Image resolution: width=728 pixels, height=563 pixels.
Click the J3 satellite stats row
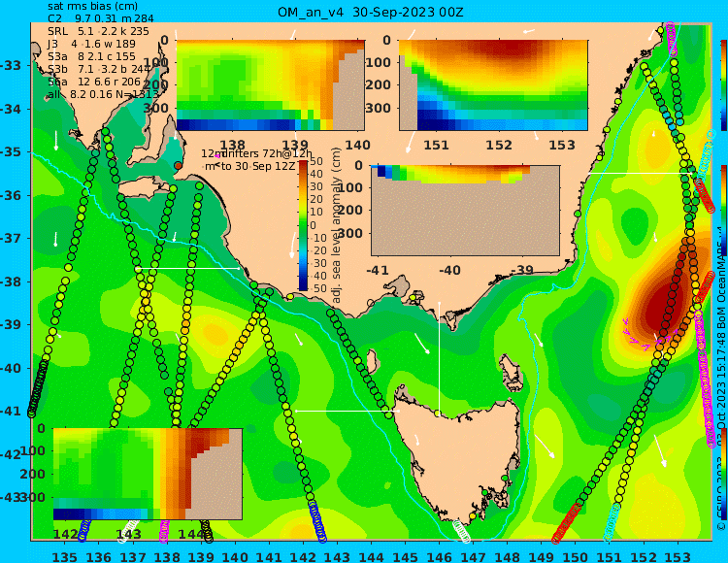91,44
